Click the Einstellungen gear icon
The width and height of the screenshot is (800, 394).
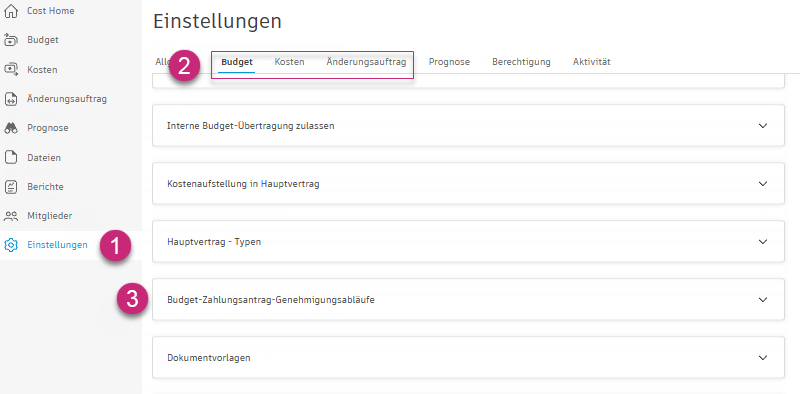pos(11,245)
